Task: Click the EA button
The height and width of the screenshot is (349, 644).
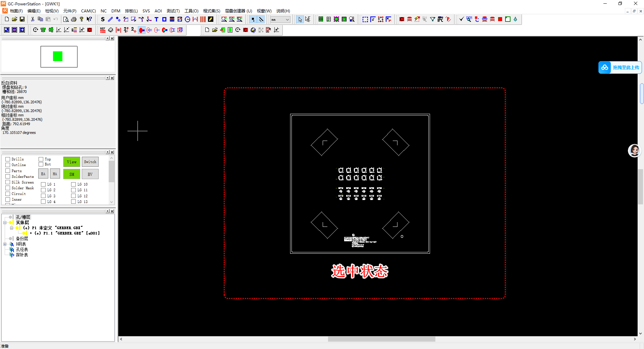Action: click(x=43, y=174)
